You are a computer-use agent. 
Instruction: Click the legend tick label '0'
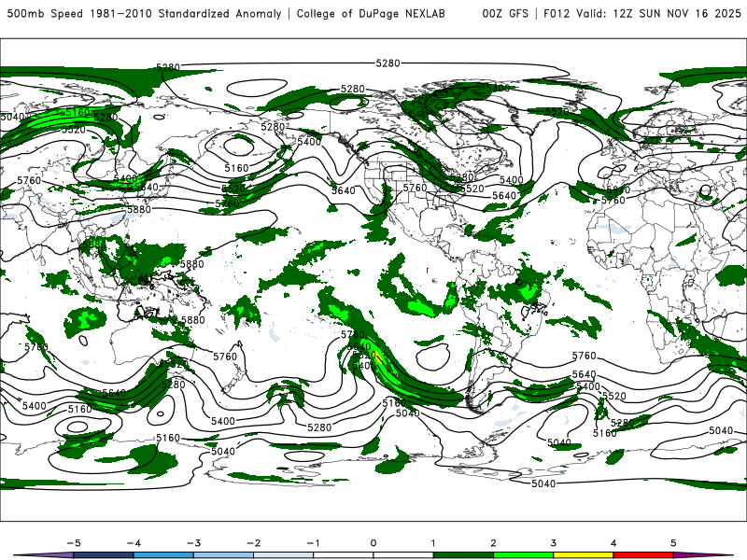click(373, 543)
